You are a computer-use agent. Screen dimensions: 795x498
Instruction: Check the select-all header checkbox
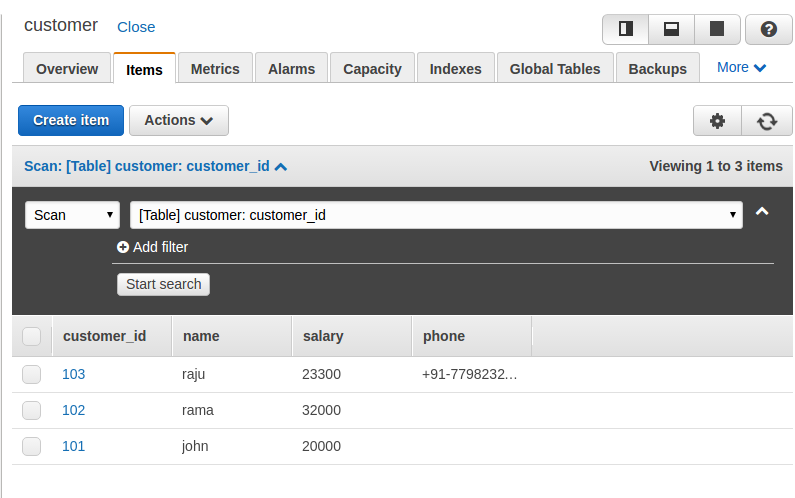tap(32, 336)
